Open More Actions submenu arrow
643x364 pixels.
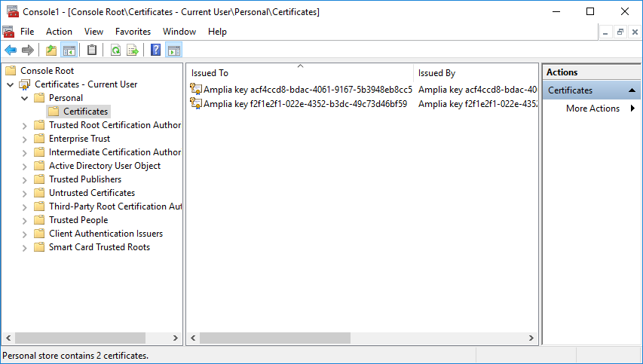(x=632, y=109)
